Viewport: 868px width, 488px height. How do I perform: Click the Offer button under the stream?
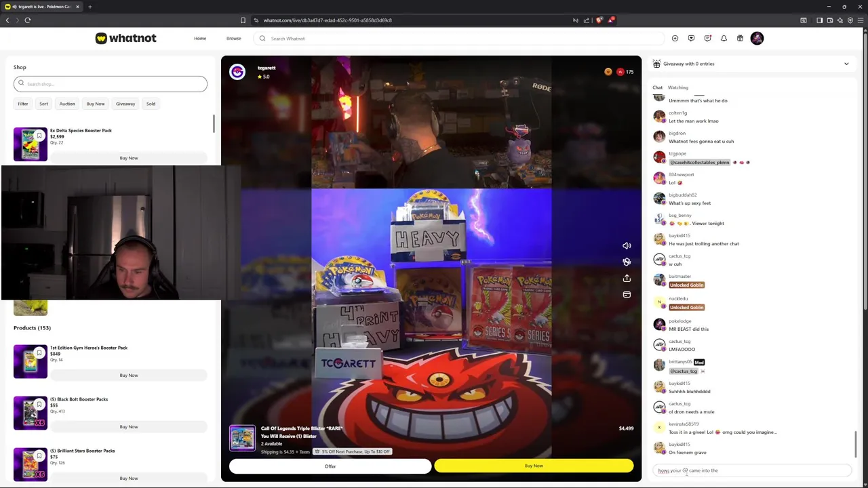pyautogui.click(x=330, y=466)
